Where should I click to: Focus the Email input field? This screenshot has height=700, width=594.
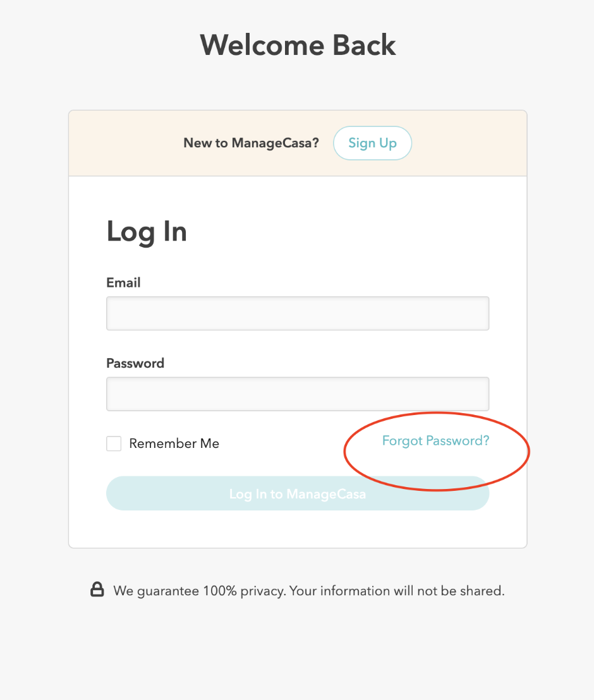(297, 313)
